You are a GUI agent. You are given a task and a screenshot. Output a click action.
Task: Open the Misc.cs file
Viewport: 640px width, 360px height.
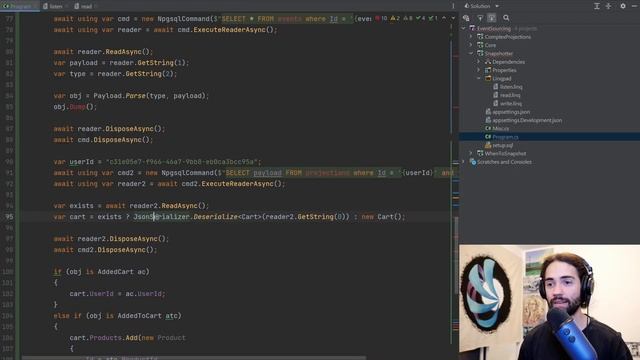[x=500, y=129]
